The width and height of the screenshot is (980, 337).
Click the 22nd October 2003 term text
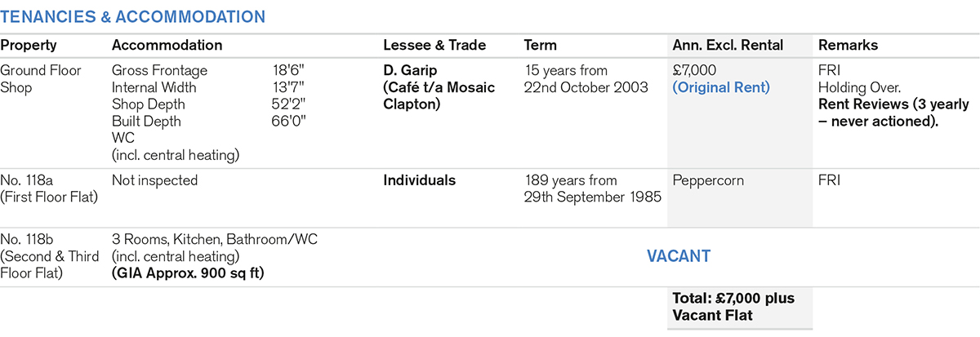click(x=585, y=87)
